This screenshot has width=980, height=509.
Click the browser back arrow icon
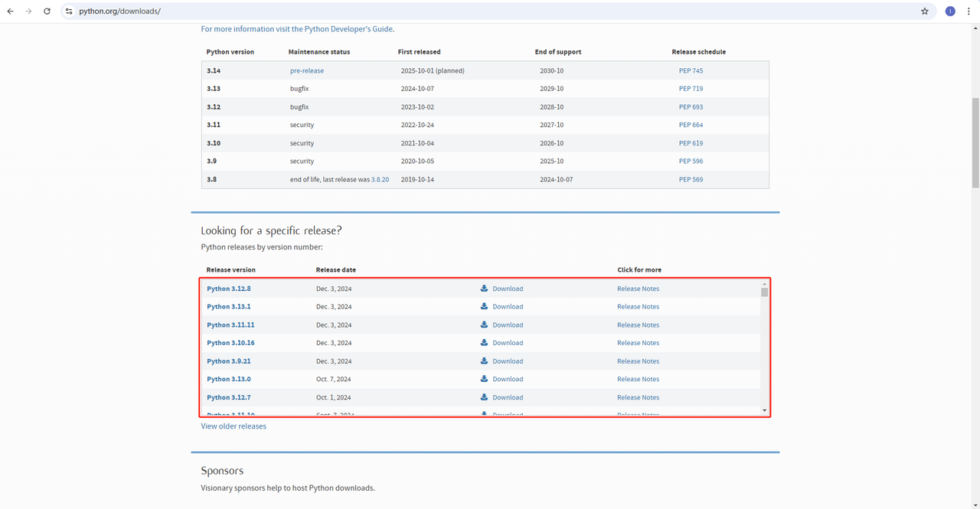[x=10, y=11]
